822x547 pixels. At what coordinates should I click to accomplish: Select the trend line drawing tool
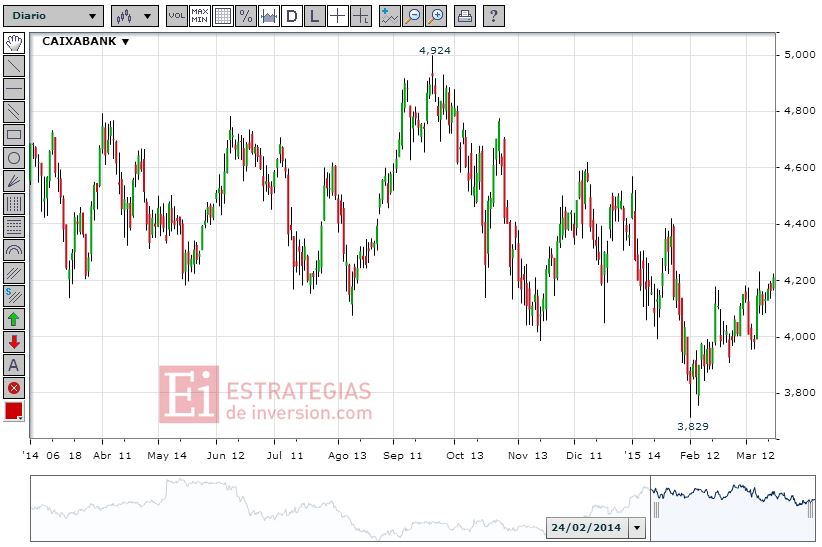click(14, 66)
